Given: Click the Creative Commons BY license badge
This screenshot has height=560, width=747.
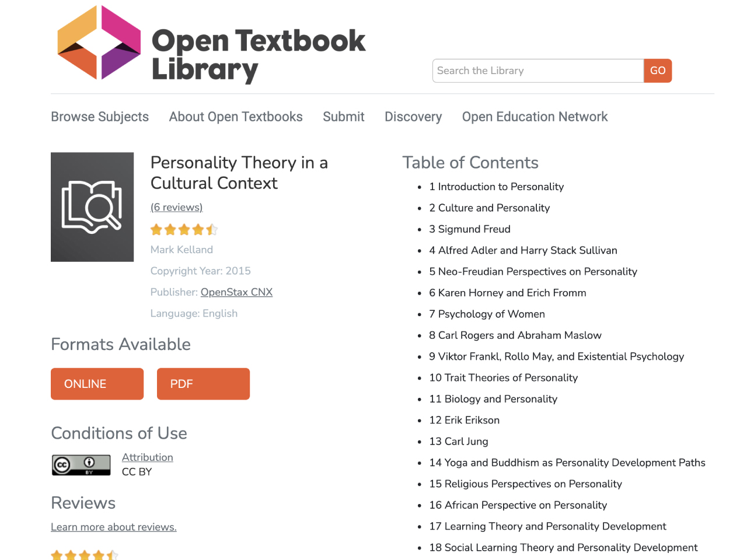Looking at the screenshot, I should [81, 465].
